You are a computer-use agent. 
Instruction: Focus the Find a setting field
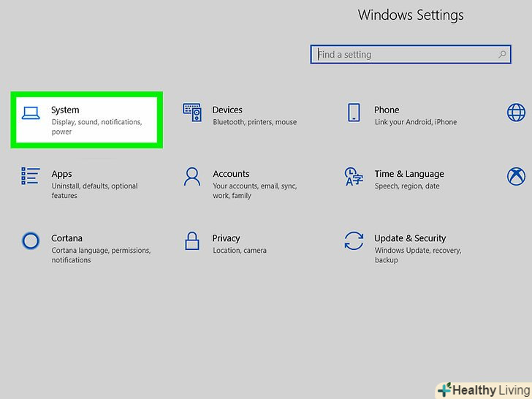click(411, 54)
